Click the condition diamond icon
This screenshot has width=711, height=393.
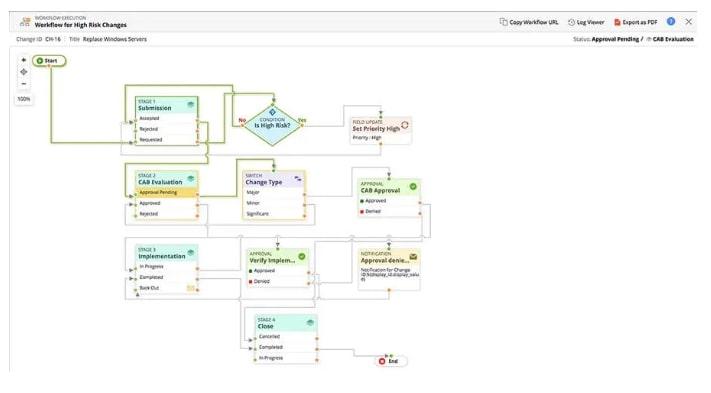coord(273,112)
